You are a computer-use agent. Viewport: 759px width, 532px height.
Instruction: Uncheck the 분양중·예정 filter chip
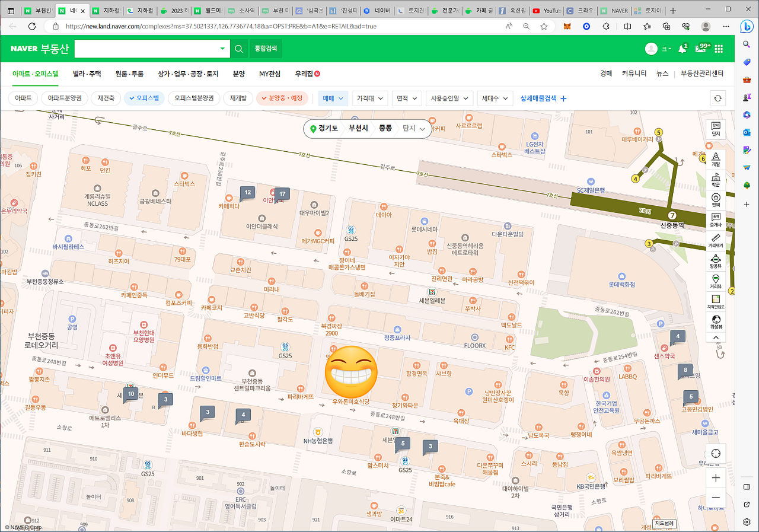point(282,98)
